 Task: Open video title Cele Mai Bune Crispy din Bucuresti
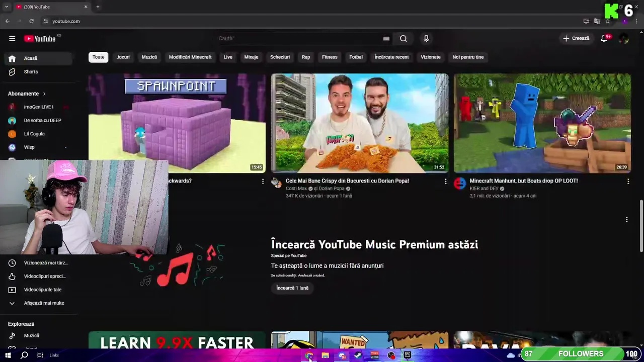point(347,181)
